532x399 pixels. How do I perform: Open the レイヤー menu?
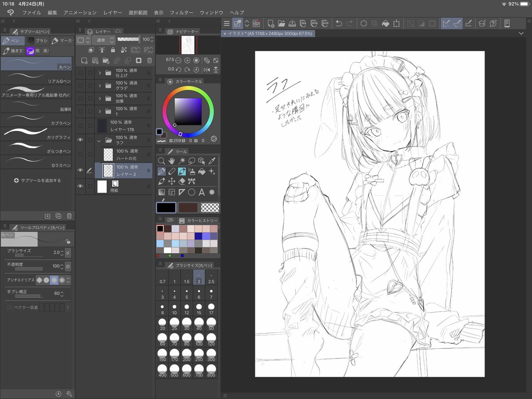click(113, 13)
